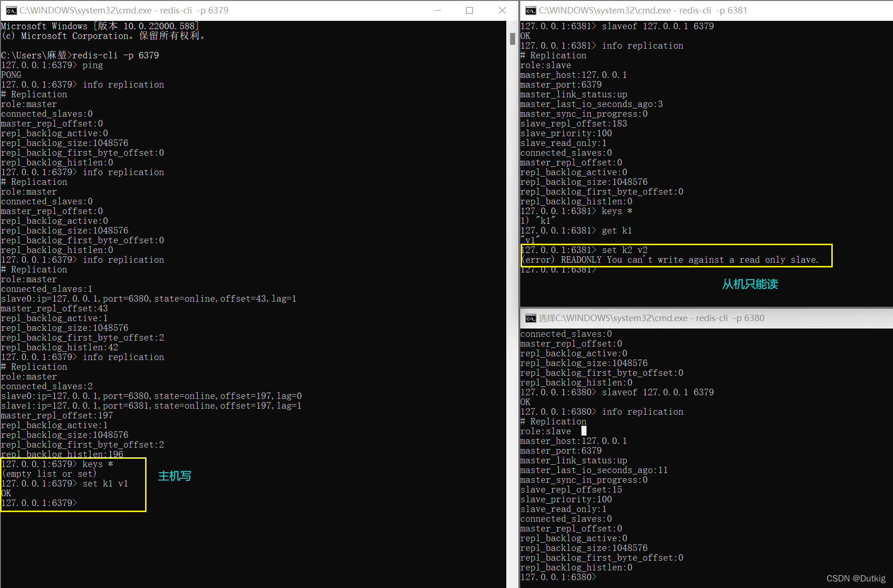Click 'keys *' command in 6381 window

(x=617, y=211)
